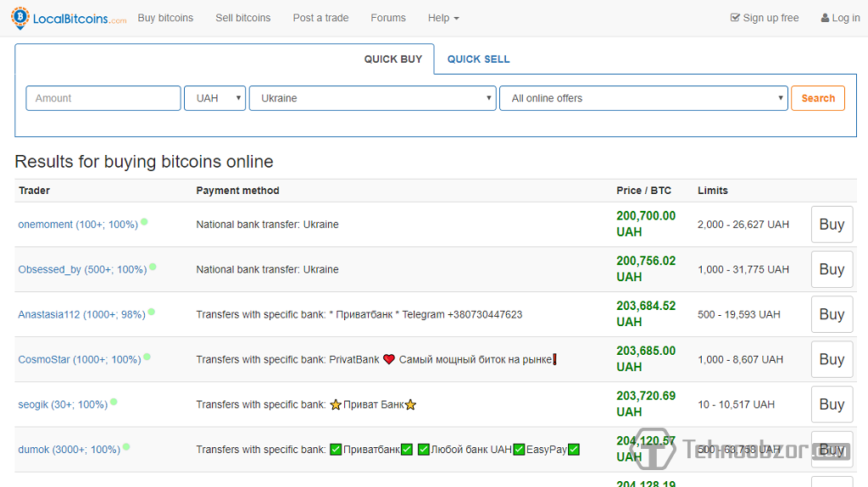This screenshot has height=487, width=868.
Task: Click price 203,684.52 UAH
Action: pos(646,313)
